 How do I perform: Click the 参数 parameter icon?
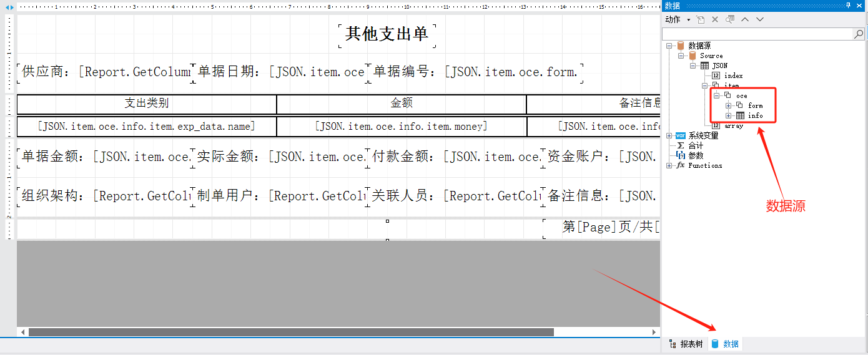(x=681, y=155)
